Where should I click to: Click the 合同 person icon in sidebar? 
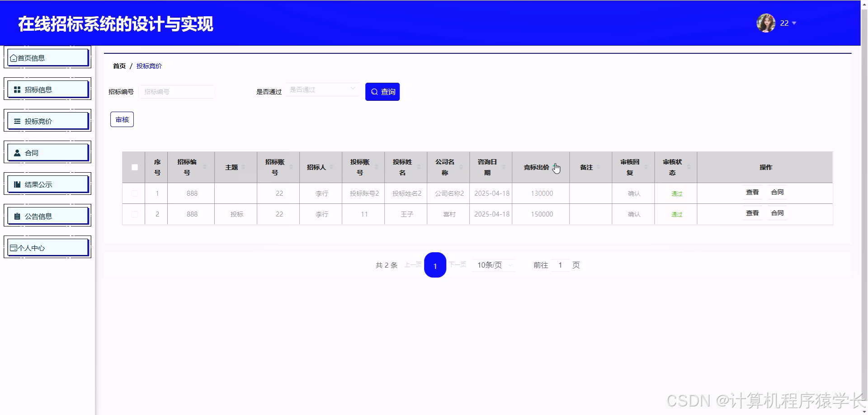coord(17,152)
